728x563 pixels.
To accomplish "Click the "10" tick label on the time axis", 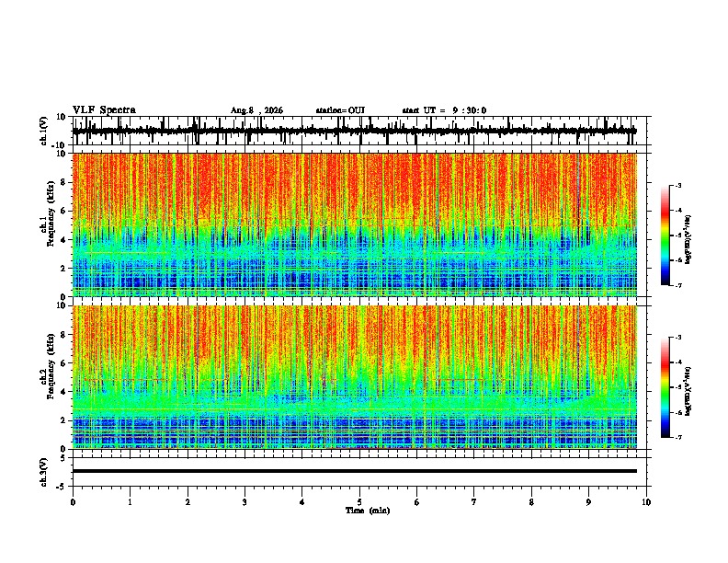I will click(646, 502).
